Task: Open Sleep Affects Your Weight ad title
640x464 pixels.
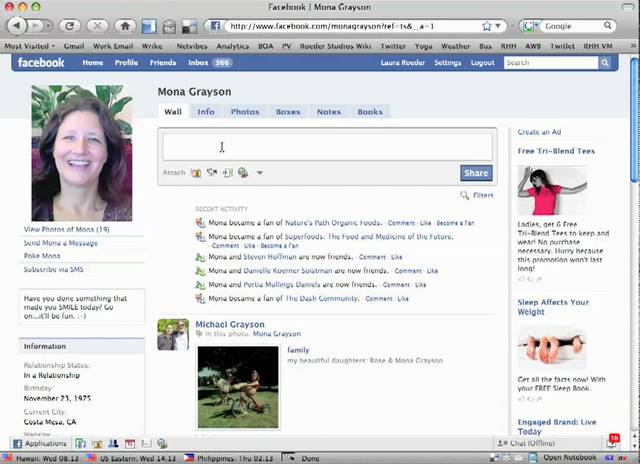Action: [x=553, y=307]
